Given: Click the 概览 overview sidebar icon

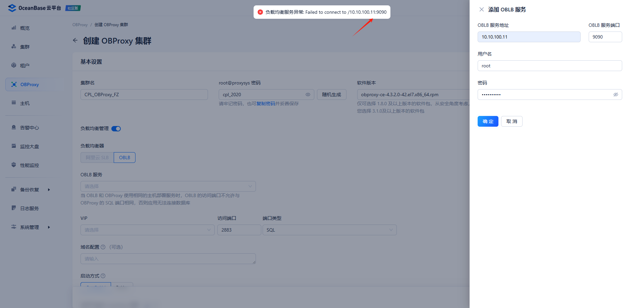Looking at the screenshot, I should [14, 28].
